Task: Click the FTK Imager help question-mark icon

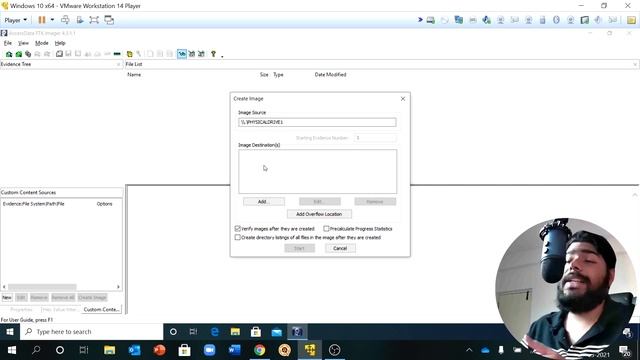Action: [x=213, y=54]
